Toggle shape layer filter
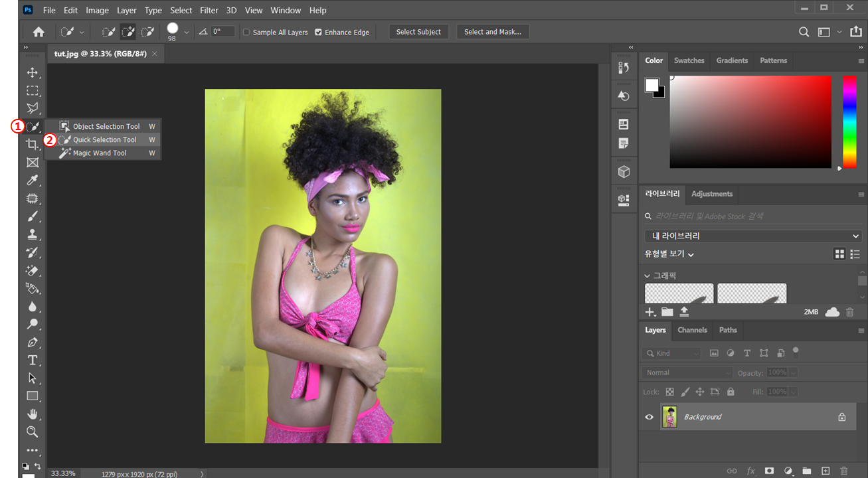 pyautogui.click(x=764, y=353)
